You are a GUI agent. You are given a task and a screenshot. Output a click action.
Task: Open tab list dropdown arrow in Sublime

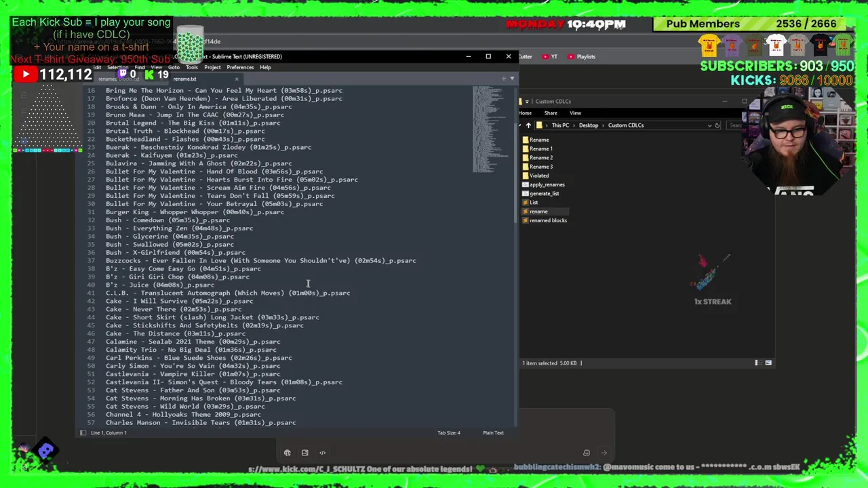pyautogui.click(x=511, y=79)
